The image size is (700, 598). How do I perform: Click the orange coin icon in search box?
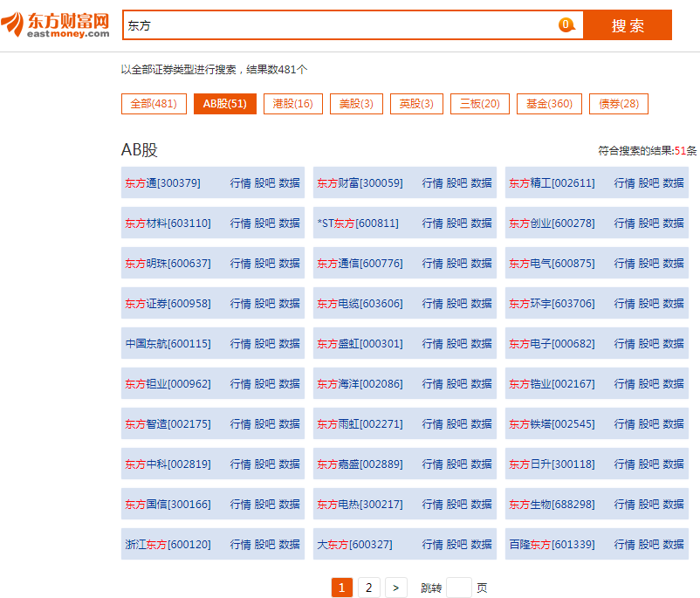coord(566,24)
